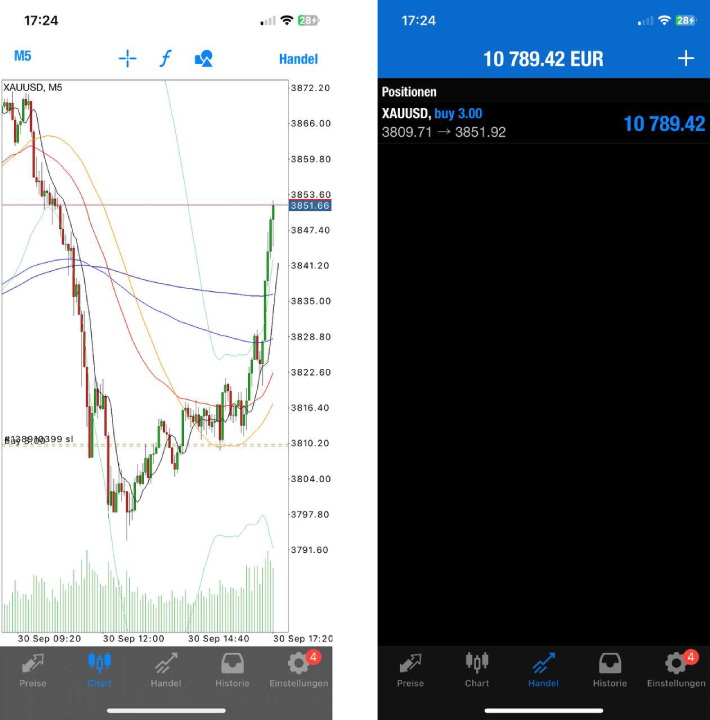
Task: Open the indicators function icon
Action: [166, 59]
